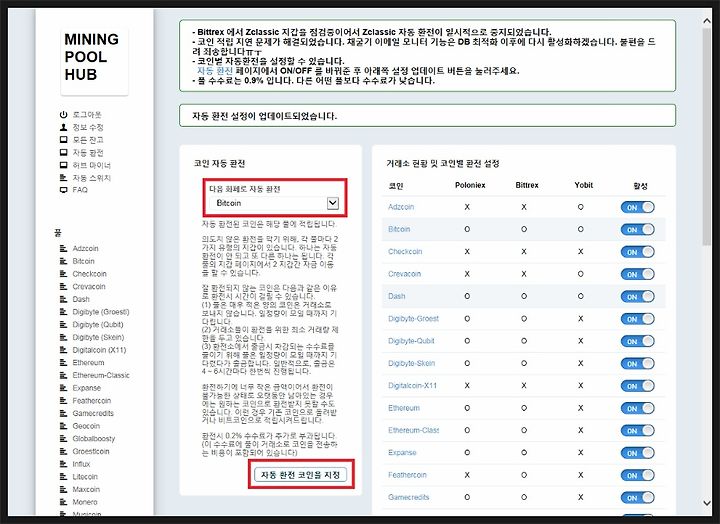Click the pool icon beside sidebar Feathercoin
This screenshot has height=524, width=720.
63,400
